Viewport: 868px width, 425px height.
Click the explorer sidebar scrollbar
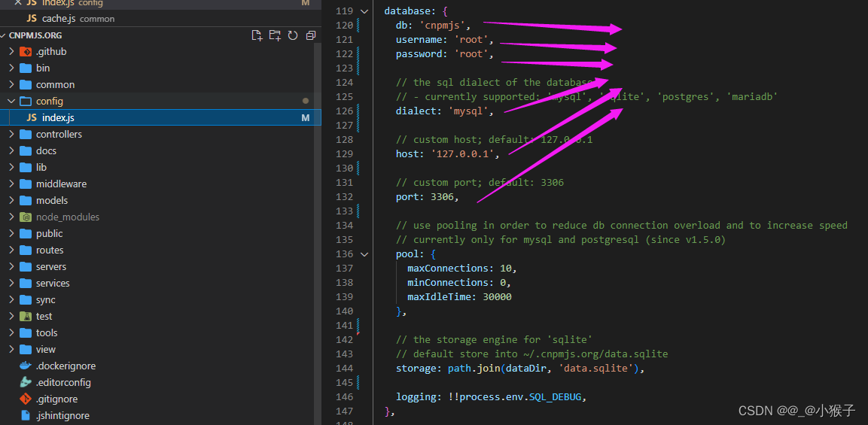[x=318, y=232]
